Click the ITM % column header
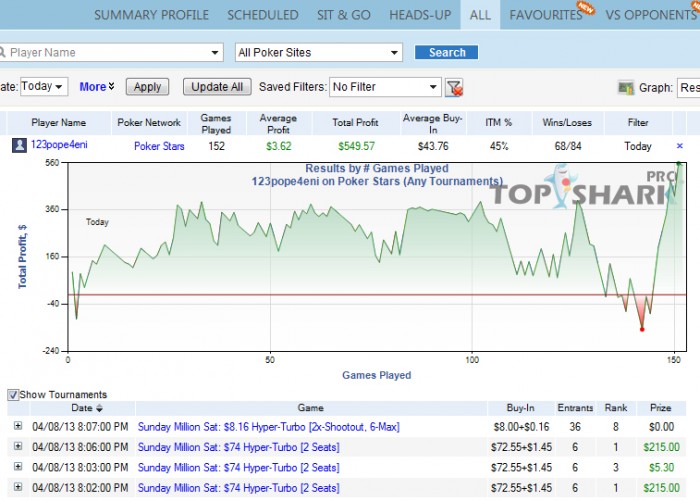Image resolution: width=700 pixels, height=501 pixels. (x=499, y=123)
